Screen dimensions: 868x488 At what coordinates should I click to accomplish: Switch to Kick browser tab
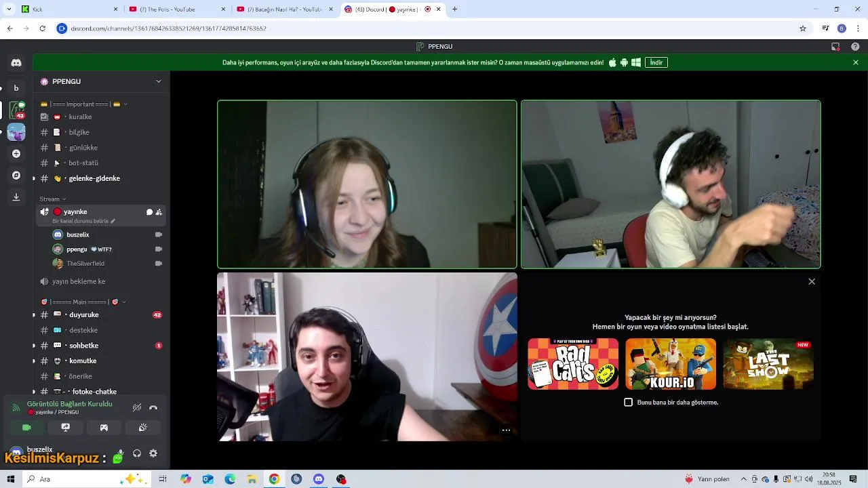pyautogui.click(x=69, y=9)
